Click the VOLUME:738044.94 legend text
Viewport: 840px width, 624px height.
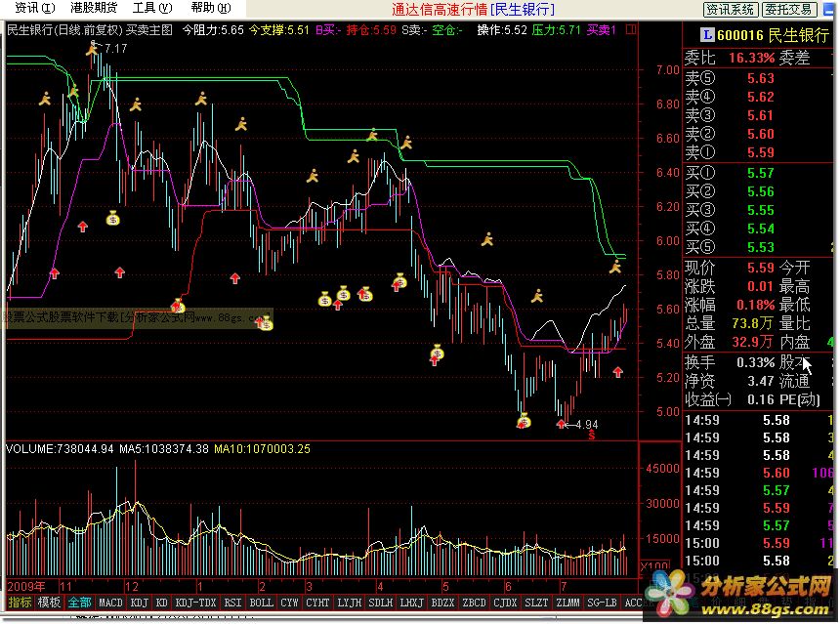[60, 449]
